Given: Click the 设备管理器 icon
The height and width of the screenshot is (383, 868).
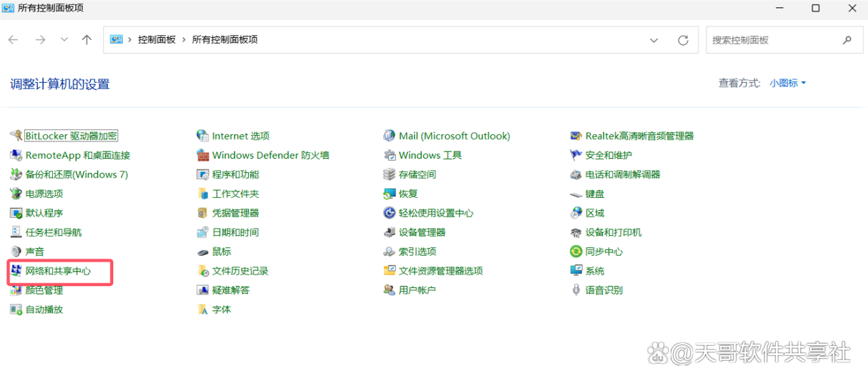Looking at the screenshot, I should (389, 232).
